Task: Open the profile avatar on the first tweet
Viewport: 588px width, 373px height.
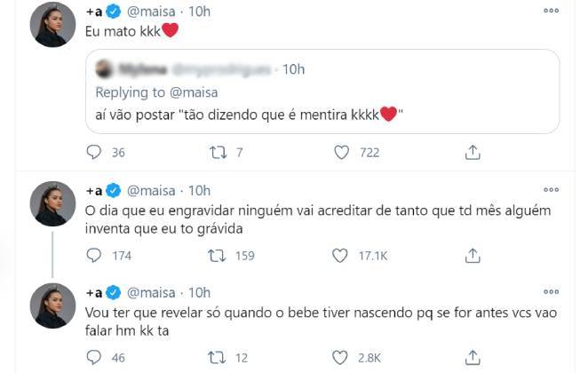Action: click(52, 25)
